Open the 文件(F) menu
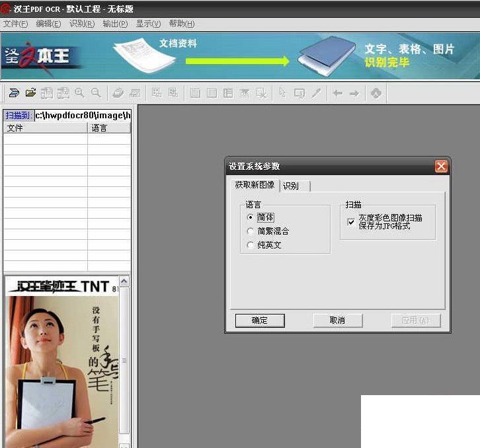Screen dimensions: 480x448 click(15, 24)
